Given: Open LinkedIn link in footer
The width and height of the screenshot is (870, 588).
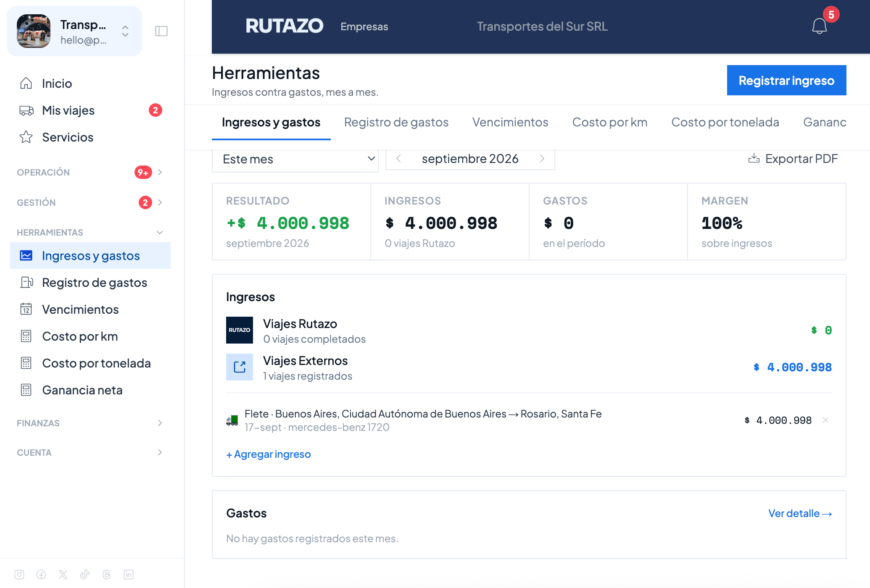Looking at the screenshot, I should point(129,575).
